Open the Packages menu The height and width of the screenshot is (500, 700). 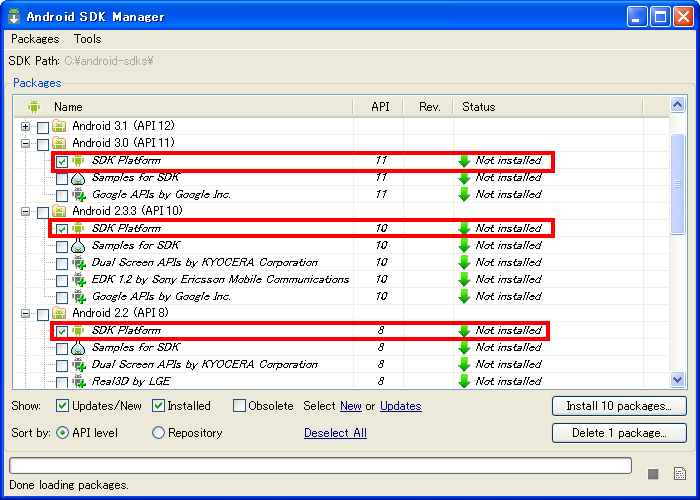click(35, 39)
